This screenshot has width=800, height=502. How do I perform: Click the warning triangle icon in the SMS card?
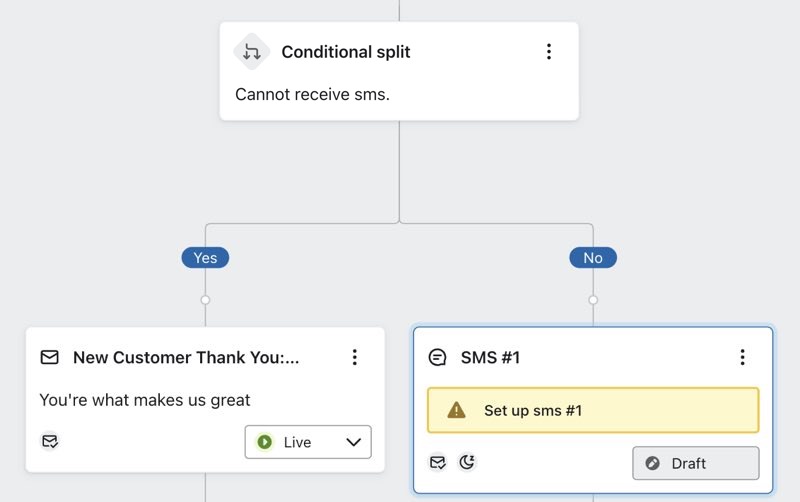coord(456,410)
